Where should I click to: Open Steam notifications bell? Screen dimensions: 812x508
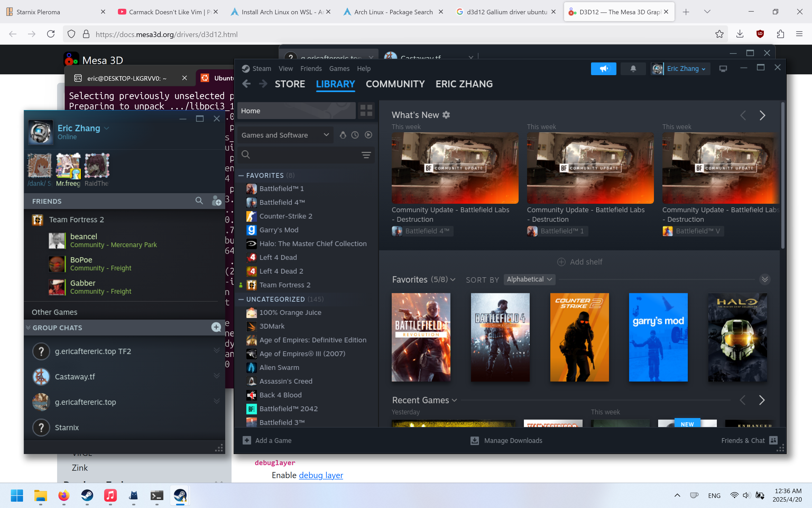pos(633,69)
